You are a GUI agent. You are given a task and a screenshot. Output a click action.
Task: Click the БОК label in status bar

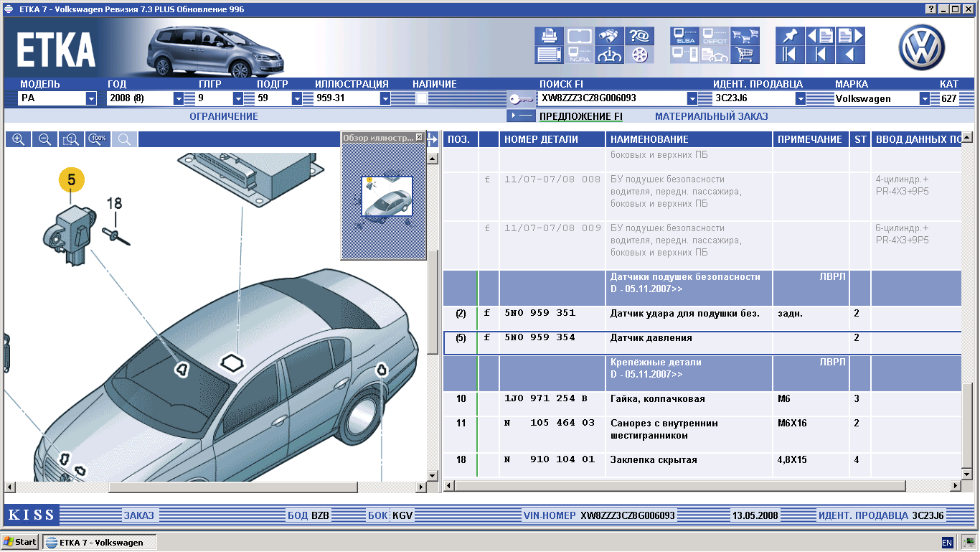tap(377, 515)
